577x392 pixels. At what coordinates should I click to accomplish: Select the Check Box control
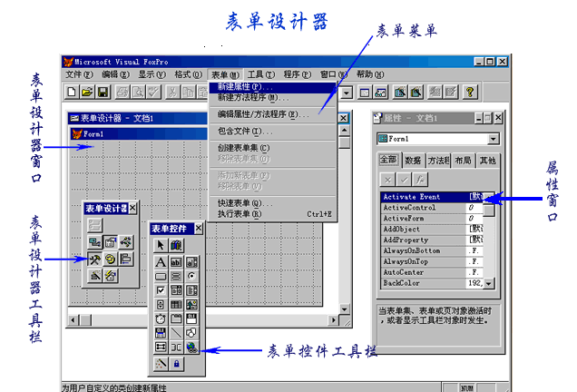click(x=161, y=290)
